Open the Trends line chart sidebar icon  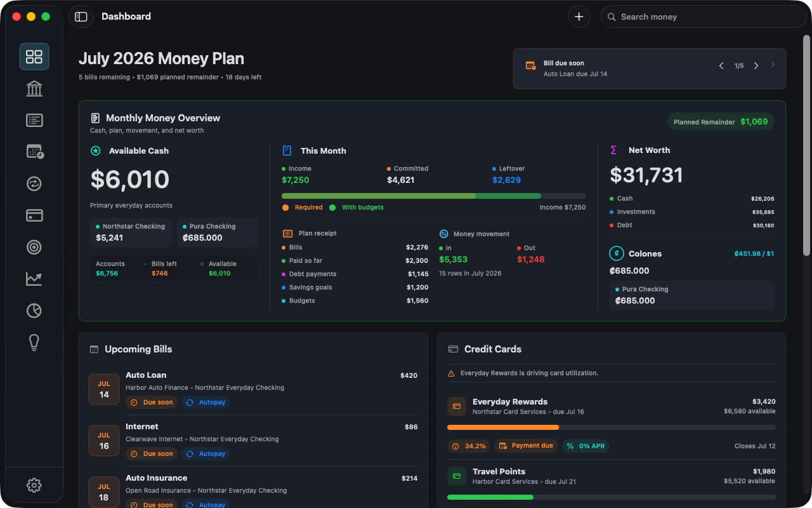34,279
